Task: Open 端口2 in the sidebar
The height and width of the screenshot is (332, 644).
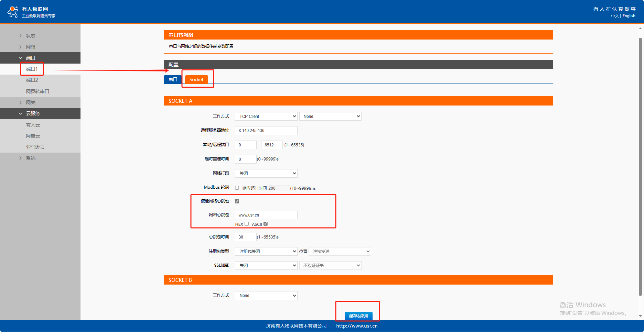Action: [32, 80]
